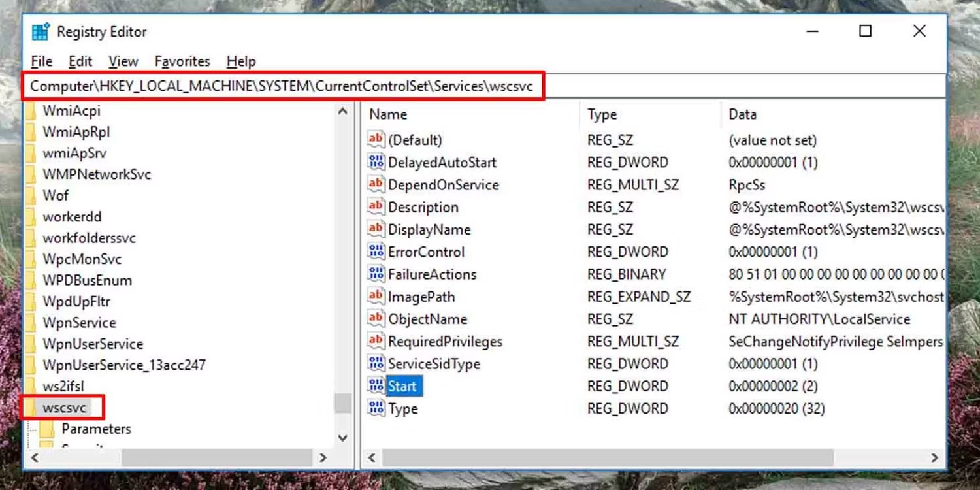Image resolution: width=980 pixels, height=490 pixels.
Task: Select the workfolderssvc key
Action: coord(90,238)
